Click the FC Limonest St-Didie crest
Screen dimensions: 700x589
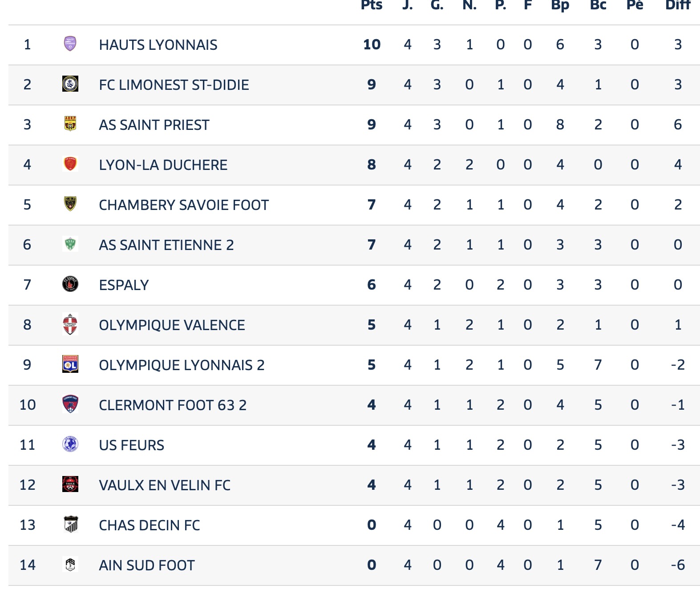click(x=70, y=84)
